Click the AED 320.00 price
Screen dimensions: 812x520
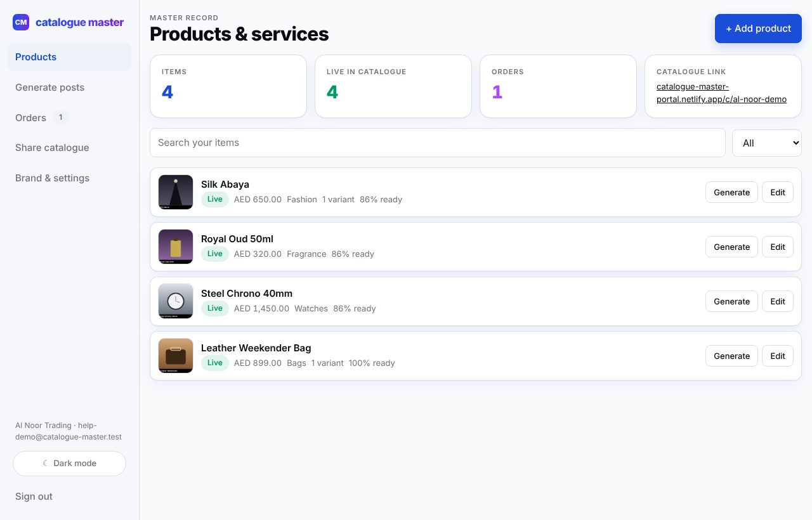(258, 254)
